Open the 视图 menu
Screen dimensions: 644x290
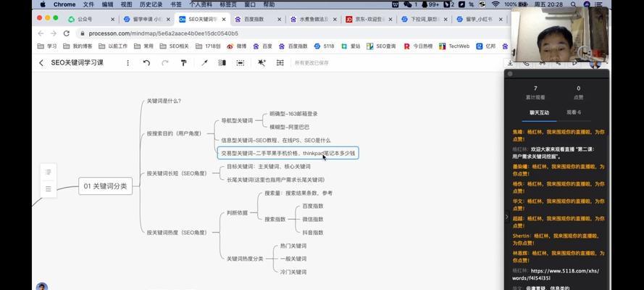[x=127, y=4]
